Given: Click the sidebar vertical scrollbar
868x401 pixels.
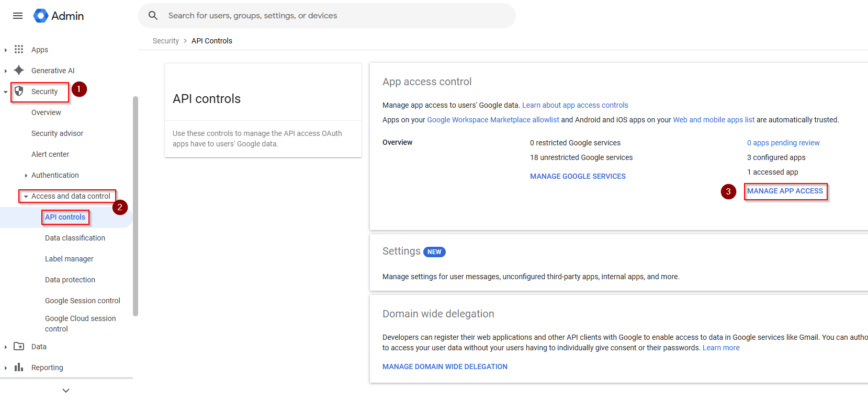Looking at the screenshot, I should coord(136,206).
